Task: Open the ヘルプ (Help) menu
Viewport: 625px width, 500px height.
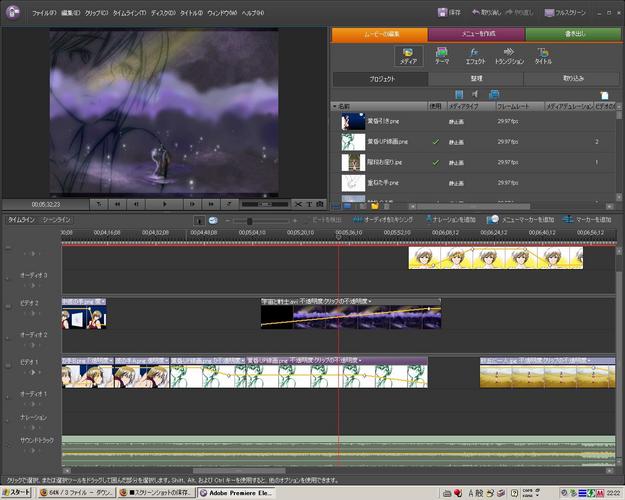Action: 253,13
